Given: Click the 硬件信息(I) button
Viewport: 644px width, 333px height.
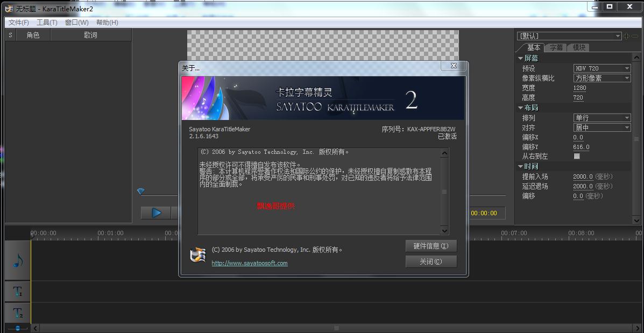Looking at the screenshot, I should pos(431,246).
